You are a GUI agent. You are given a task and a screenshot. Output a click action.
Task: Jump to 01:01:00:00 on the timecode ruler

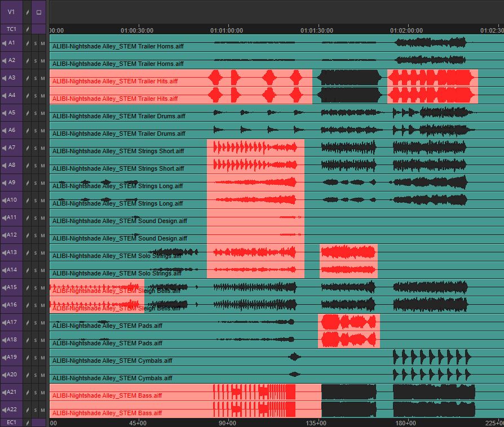(x=227, y=30)
